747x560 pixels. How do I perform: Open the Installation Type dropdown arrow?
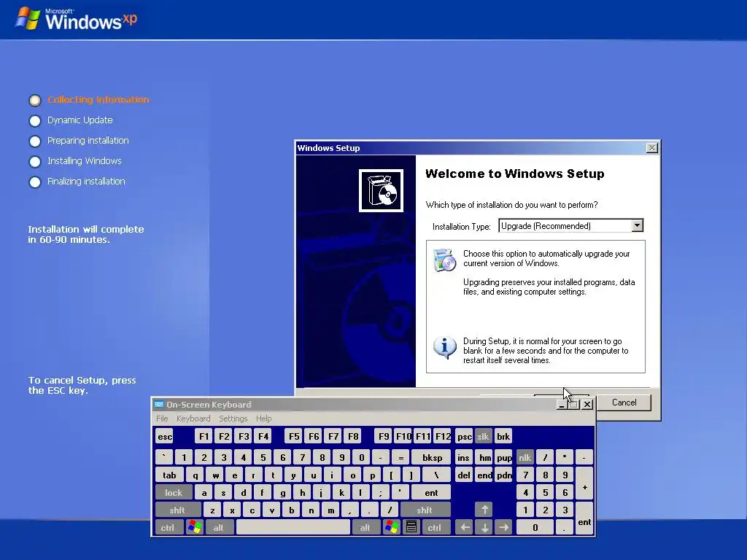[x=637, y=226]
